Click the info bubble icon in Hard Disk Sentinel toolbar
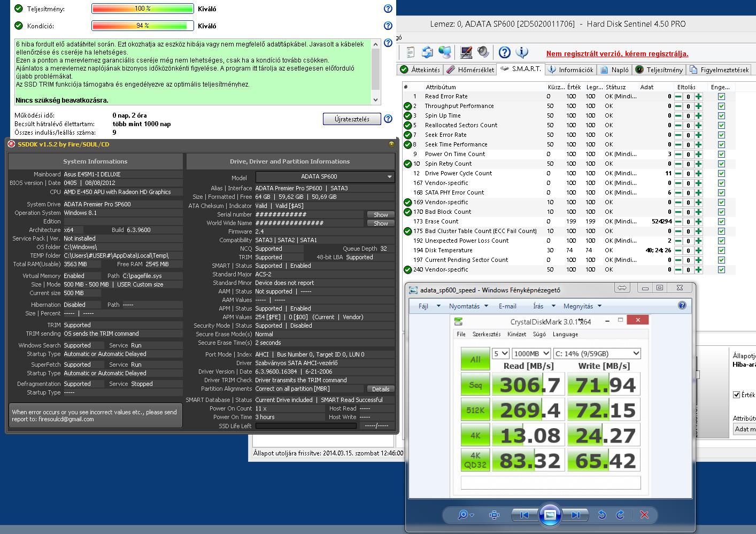Viewport: 756px width, 534px height. 522,52
